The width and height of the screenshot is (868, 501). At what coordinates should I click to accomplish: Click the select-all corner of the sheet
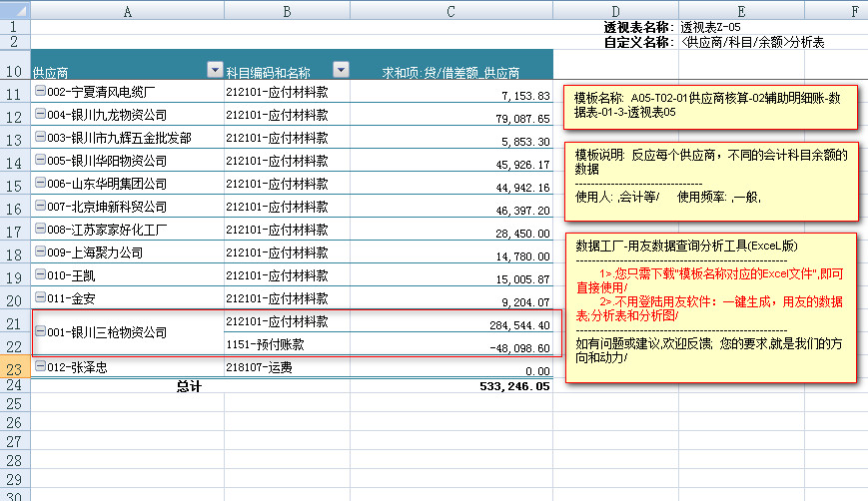point(14,10)
